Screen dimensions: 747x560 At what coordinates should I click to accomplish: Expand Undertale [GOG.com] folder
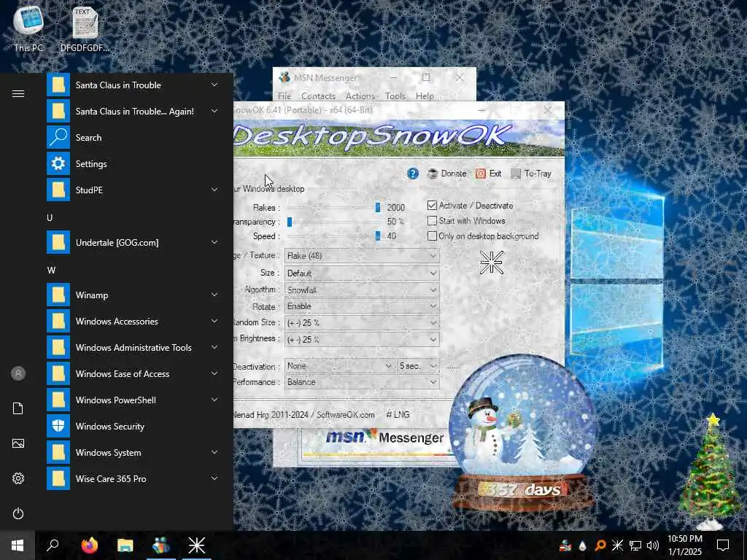click(x=133, y=242)
